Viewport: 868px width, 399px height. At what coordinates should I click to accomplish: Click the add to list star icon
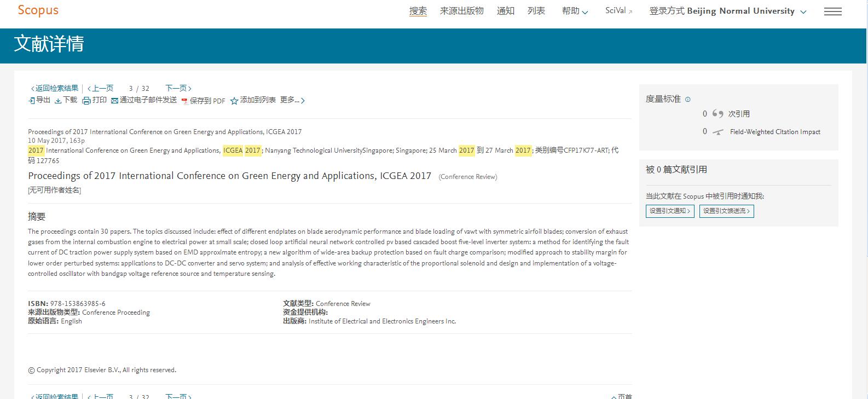coord(234,101)
